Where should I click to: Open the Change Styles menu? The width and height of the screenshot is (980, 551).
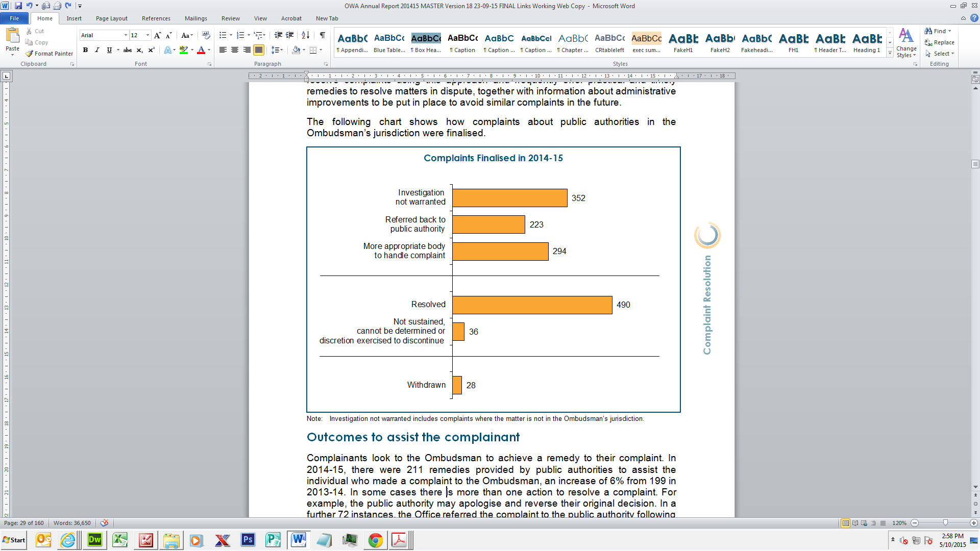(906, 43)
